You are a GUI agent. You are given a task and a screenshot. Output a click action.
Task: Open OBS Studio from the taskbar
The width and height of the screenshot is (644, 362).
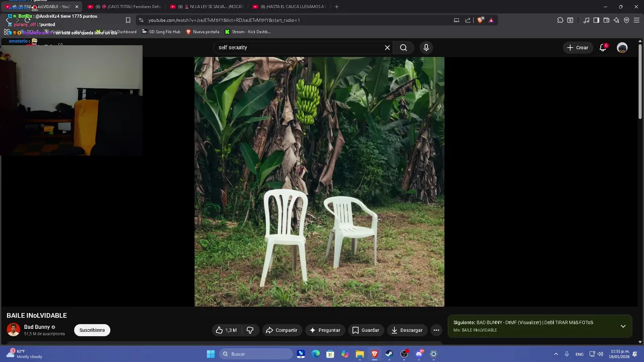404,354
